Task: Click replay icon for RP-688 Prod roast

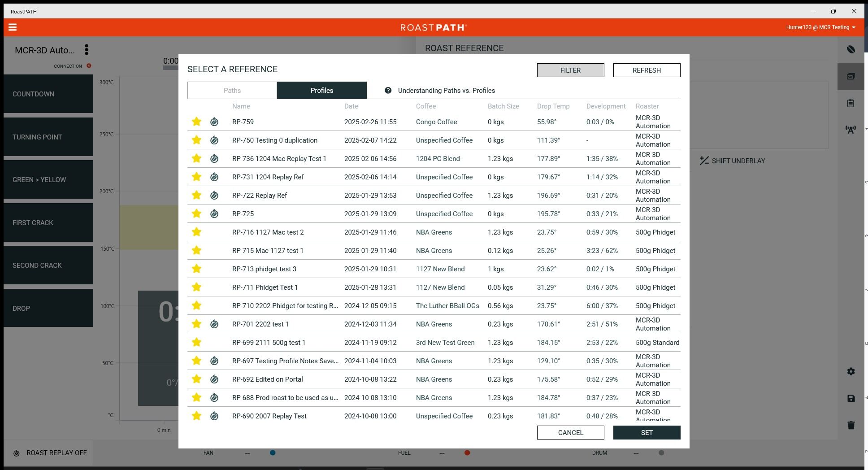Action: click(214, 398)
